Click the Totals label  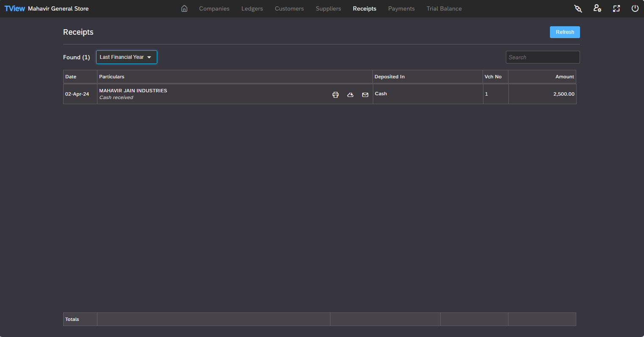click(x=72, y=319)
